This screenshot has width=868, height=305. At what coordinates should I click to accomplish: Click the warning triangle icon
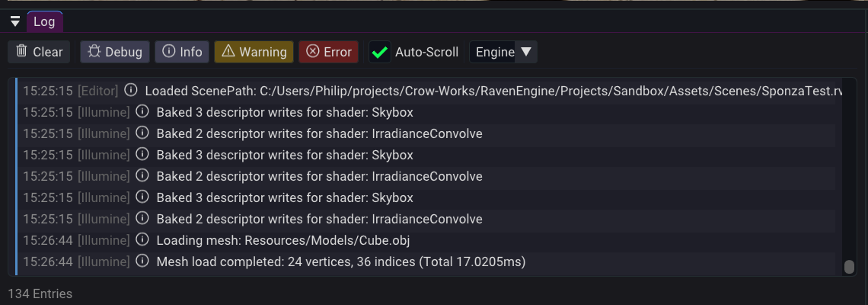pos(228,51)
